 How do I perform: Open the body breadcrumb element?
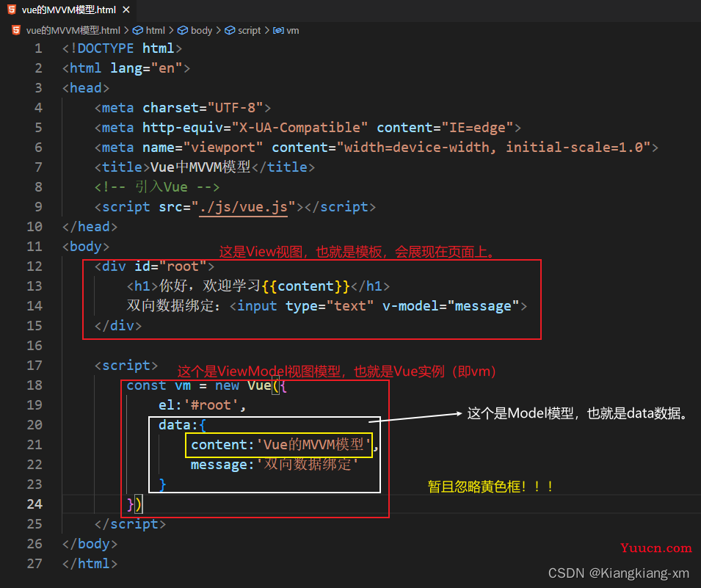[201, 30]
